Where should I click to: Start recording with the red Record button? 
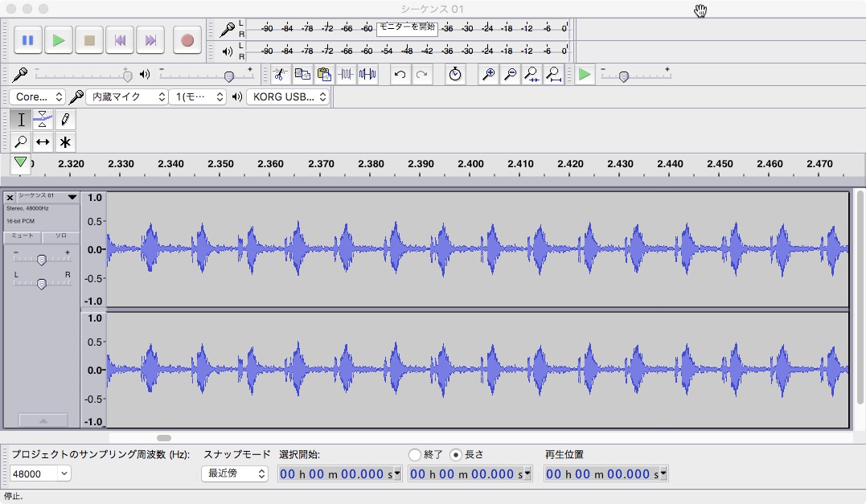[x=187, y=40]
